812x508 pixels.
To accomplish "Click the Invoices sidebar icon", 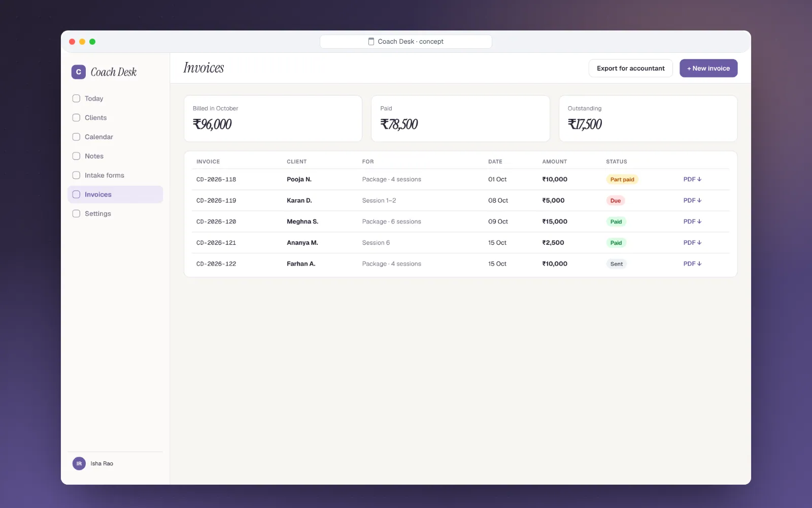I will point(76,195).
